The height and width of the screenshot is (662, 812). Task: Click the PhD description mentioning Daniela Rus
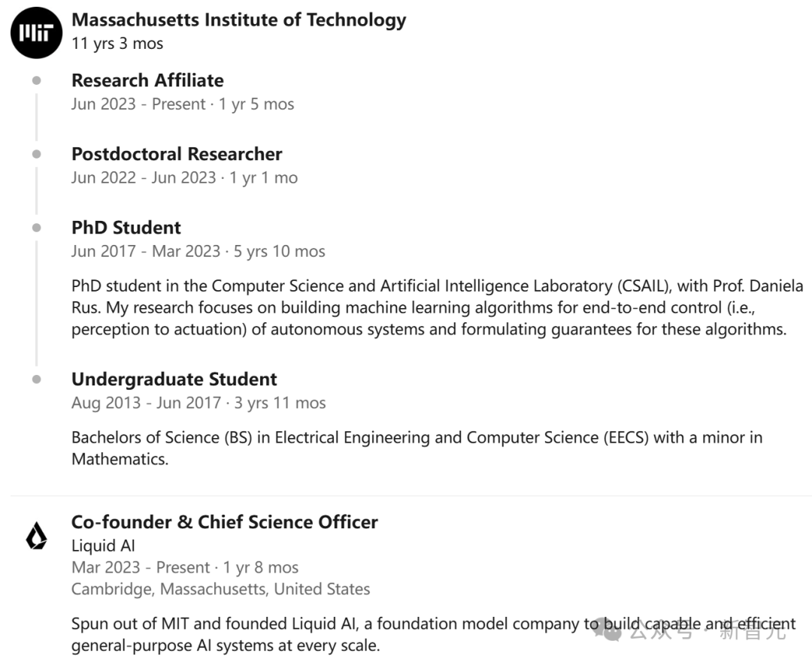[x=437, y=307]
